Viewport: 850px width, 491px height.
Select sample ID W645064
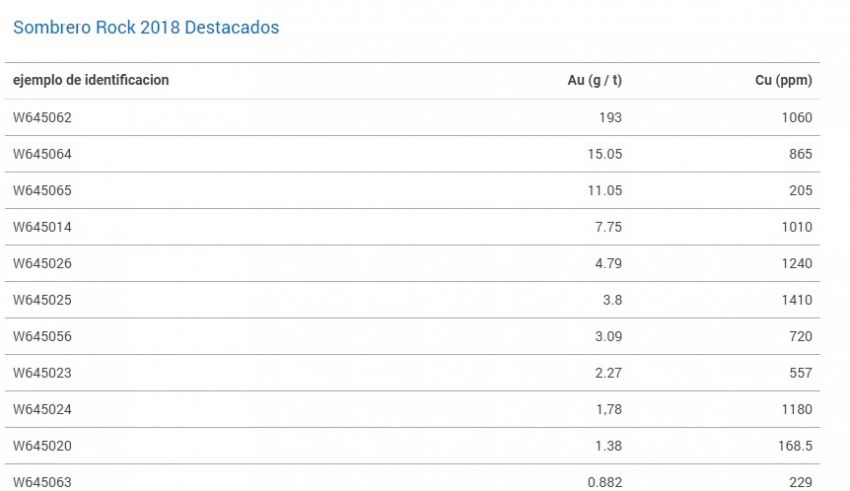(x=42, y=154)
